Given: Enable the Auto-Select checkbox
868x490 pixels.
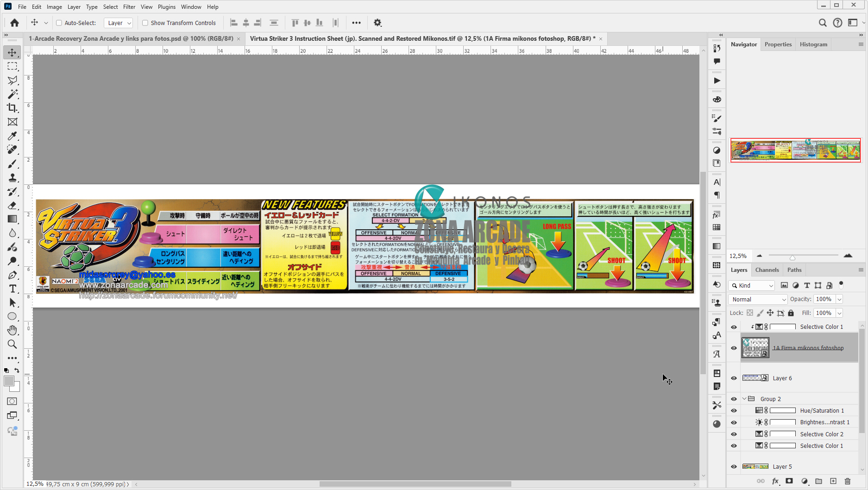Looking at the screenshot, I should tap(59, 23).
